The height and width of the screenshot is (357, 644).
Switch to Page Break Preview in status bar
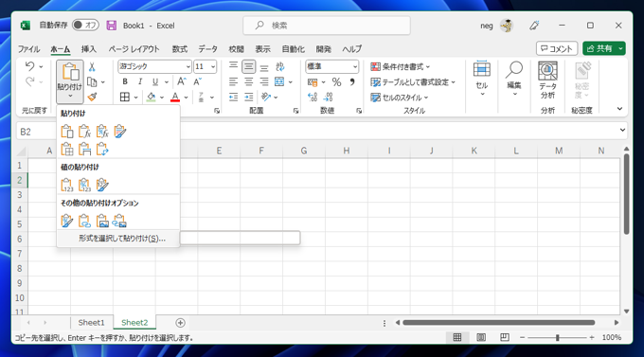505,337
